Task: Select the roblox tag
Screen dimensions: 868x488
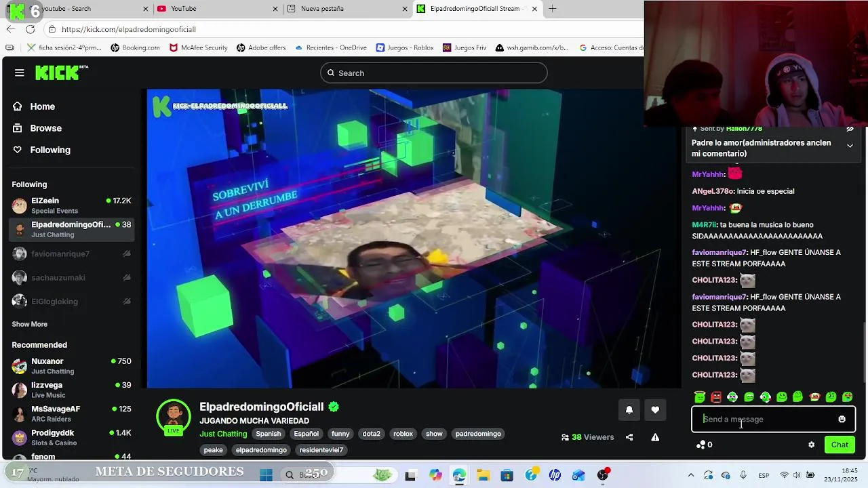Action: point(403,434)
